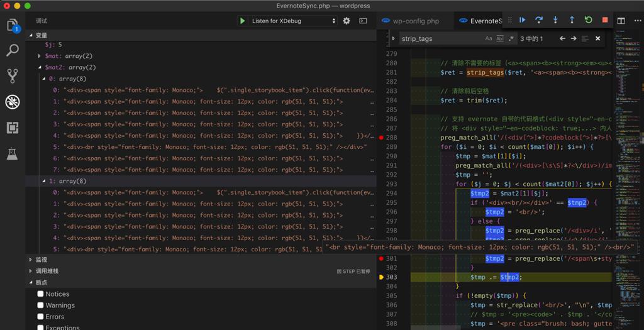Open debug configuration gear settings
Screen dimensions: 644x330
tap(347, 21)
